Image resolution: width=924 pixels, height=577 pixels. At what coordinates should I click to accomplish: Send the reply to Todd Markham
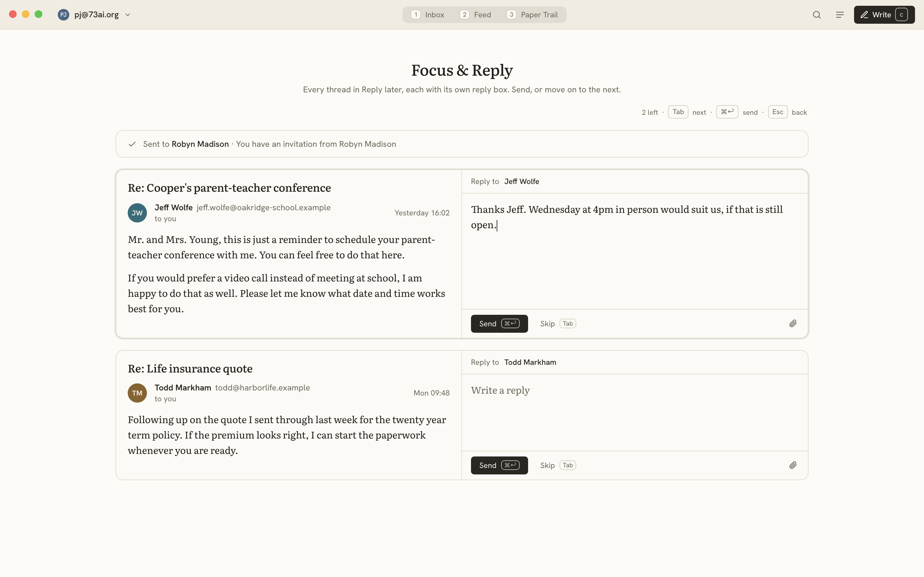point(500,465)
